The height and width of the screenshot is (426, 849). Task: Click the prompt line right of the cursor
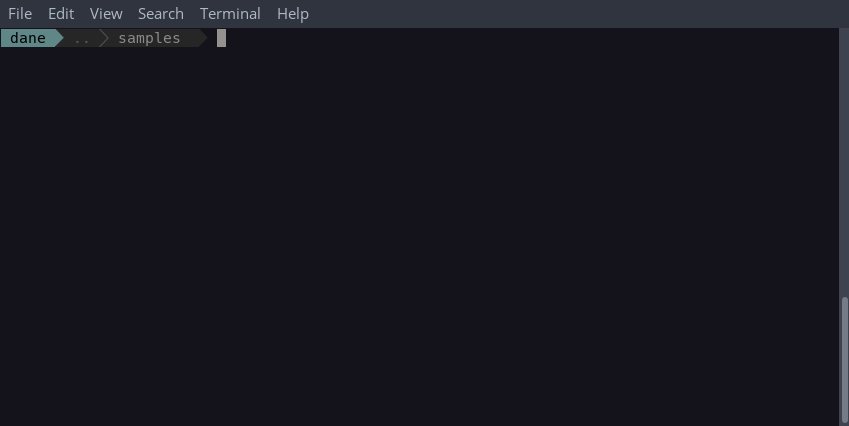point(531,38)
